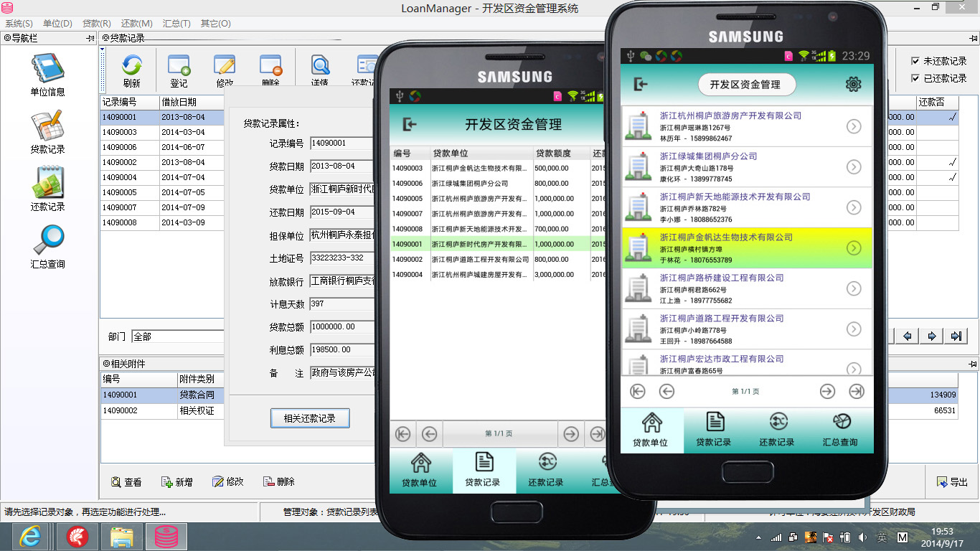Click the 相关还款记录 button
Viewport: 980px width, 551px height.
310,418
